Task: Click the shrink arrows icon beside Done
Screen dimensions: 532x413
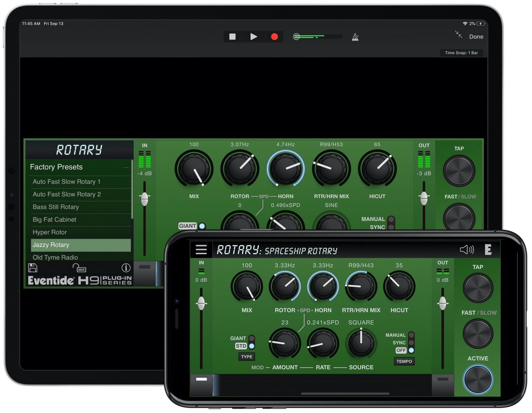Action: point(458,34)
